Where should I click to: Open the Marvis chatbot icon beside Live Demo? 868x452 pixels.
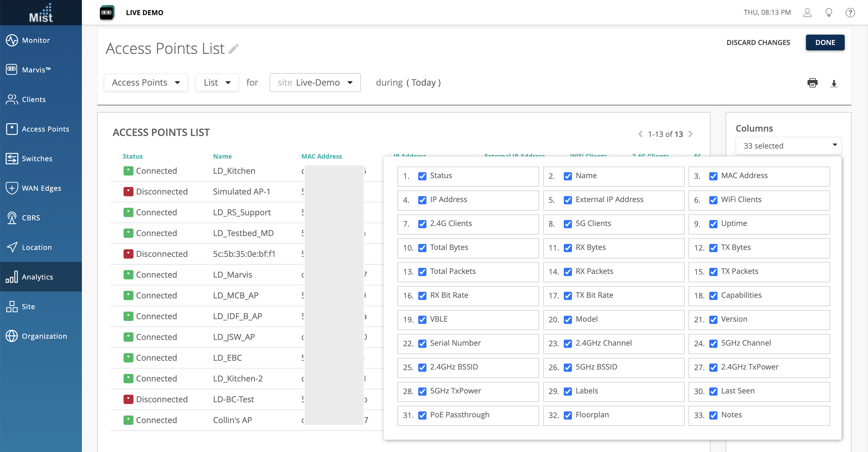pyautogui.click(x=107, y=13)
